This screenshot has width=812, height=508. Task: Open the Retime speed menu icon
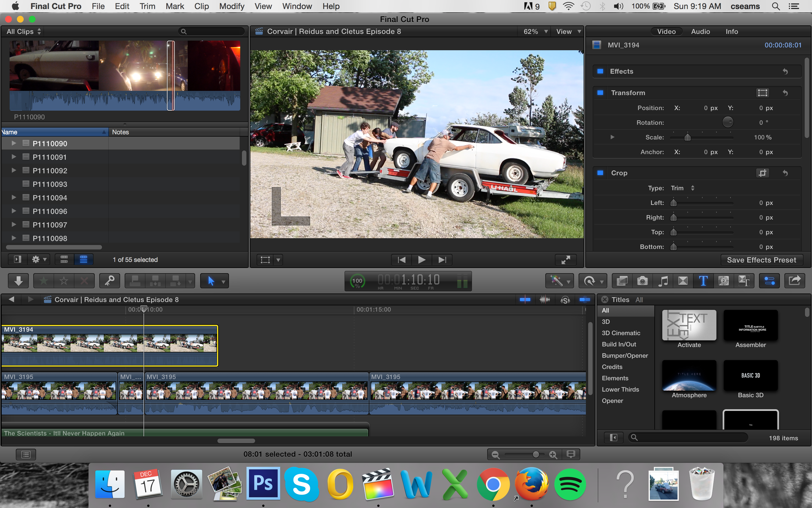[593, 281]
